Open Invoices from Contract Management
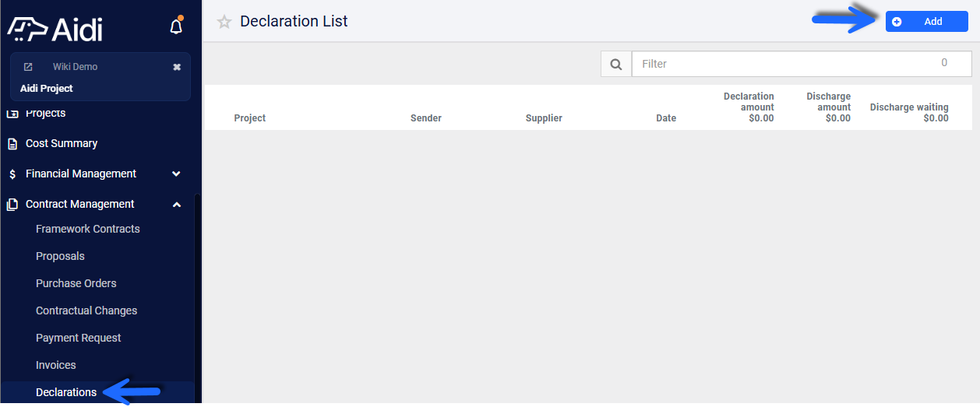The width and height of the screenshot is (980, 407). click(56, 365)
